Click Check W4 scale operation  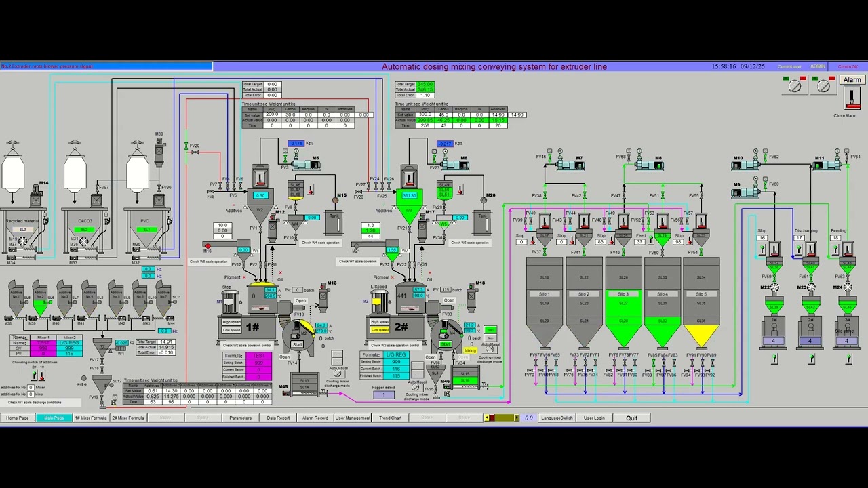321,243
